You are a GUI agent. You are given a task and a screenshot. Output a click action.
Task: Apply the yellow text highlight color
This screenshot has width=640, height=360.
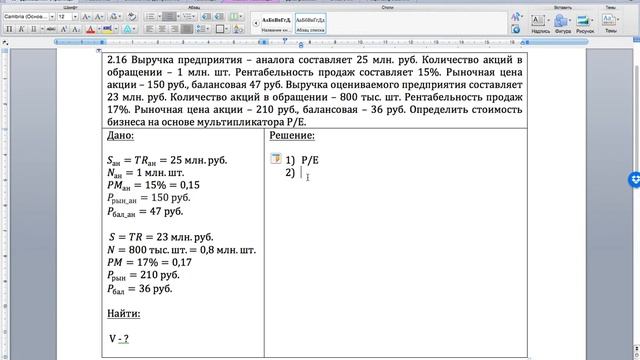(x=107, y=29)
